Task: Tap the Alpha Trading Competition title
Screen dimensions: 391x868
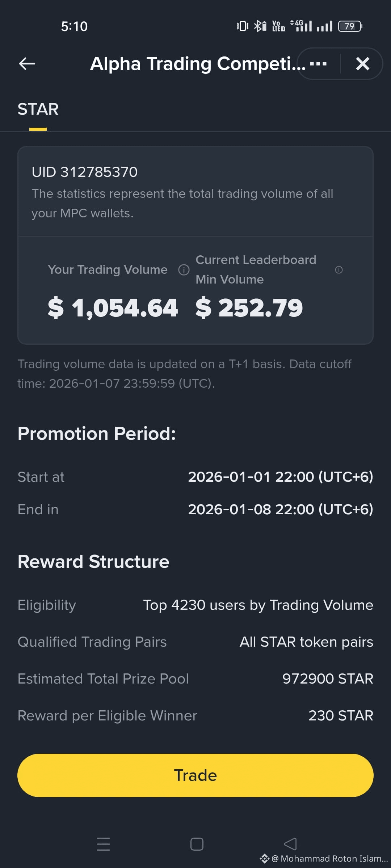Action: 198,64
